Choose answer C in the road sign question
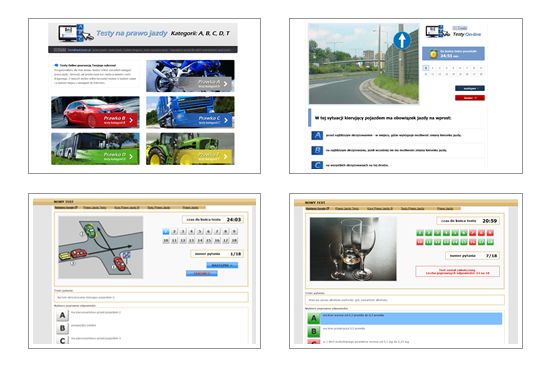The width and height of the screenshot is (550, 367). [x=317, y=165]
